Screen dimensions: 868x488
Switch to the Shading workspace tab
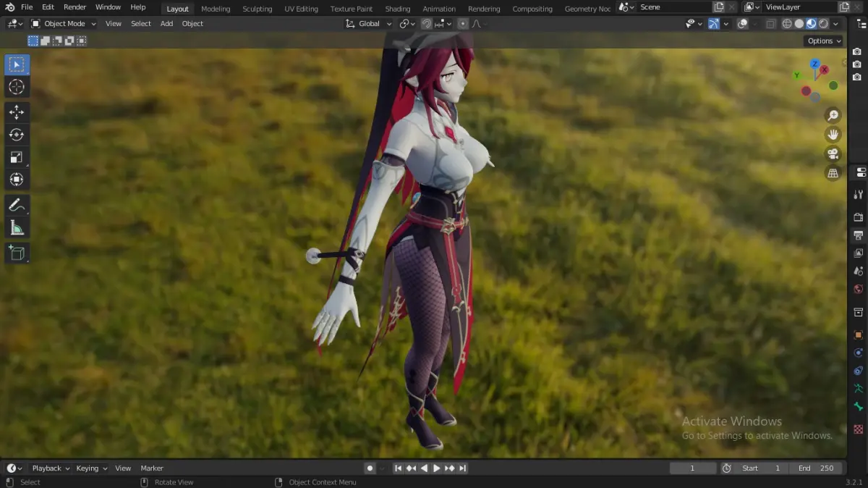tap(397, 9)
